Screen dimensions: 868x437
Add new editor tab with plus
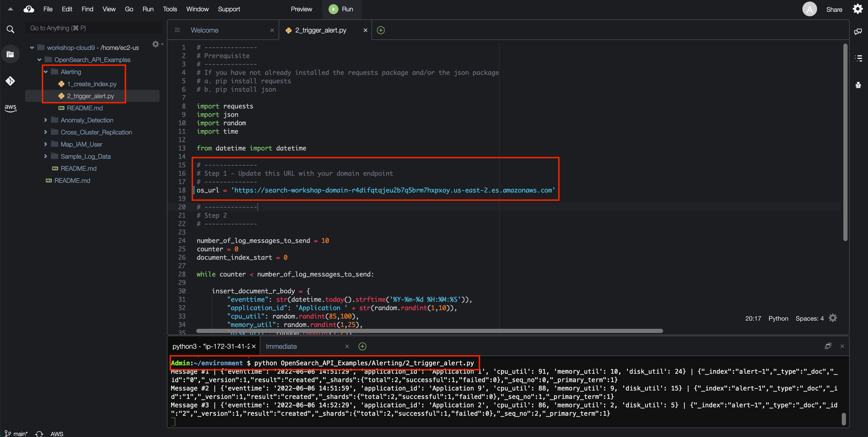click(x=381, y=30)
